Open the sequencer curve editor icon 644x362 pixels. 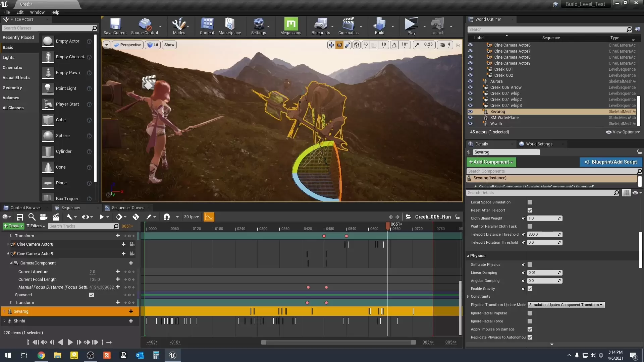(x=209, y=217)
